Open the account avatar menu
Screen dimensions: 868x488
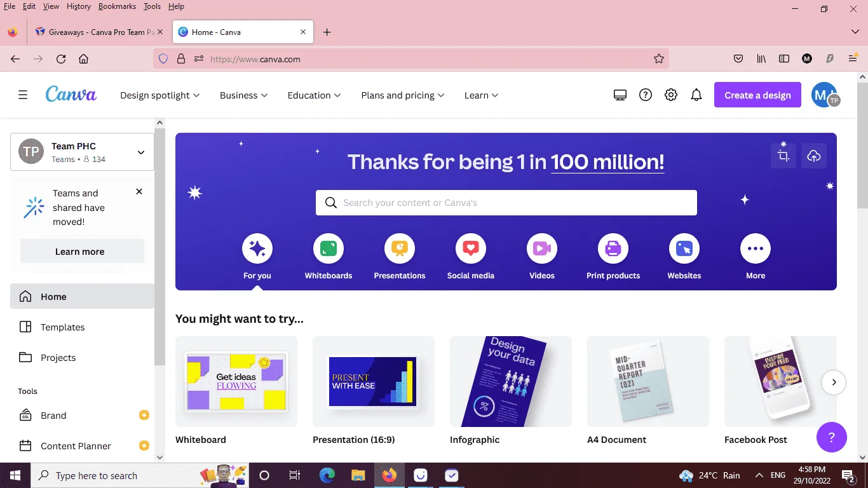[x=825, y=95]
